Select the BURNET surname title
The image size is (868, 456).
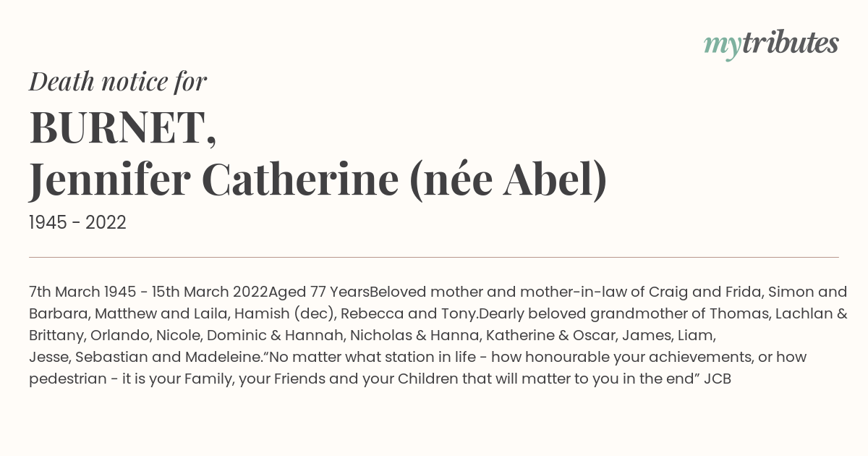(123, 128)
